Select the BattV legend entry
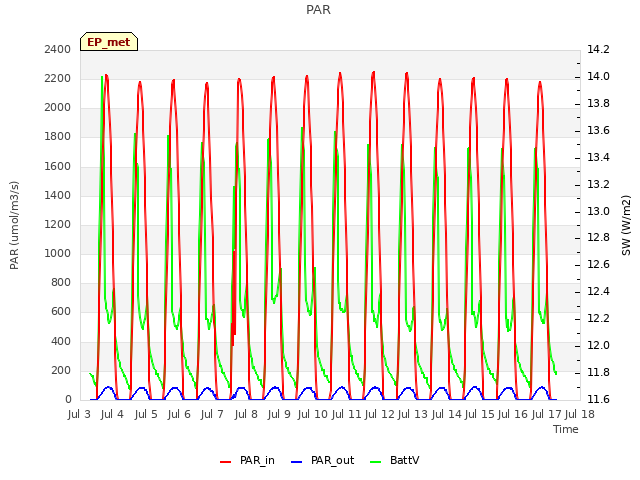This screenshot has width=640, height=480. tap(394, 461)
